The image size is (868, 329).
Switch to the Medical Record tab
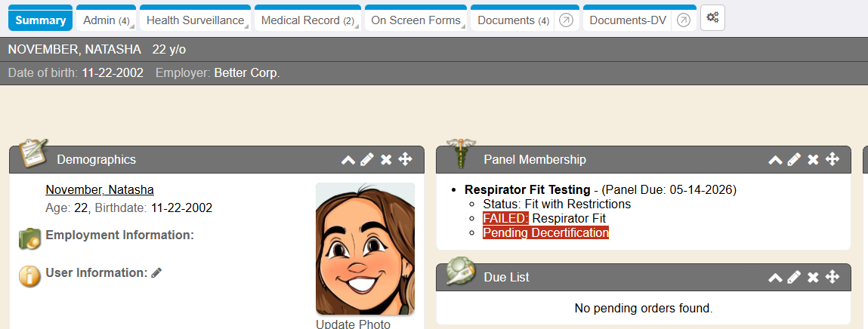[x=307, y=20]
